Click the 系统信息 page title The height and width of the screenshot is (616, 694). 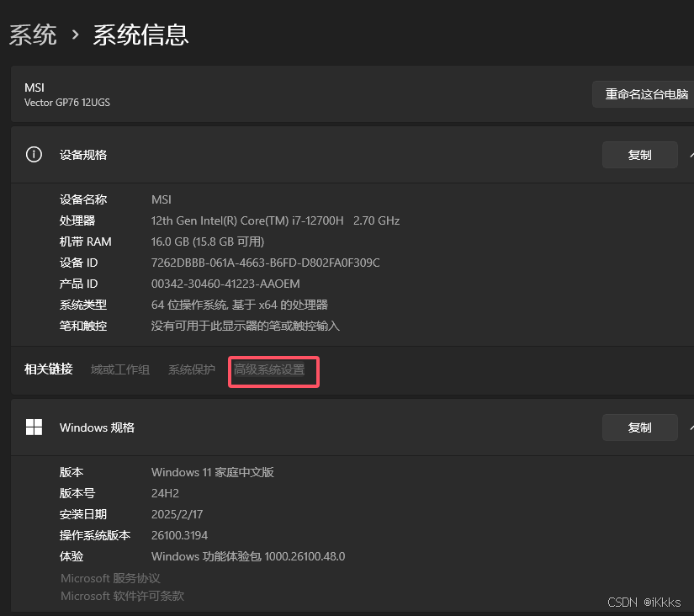tap(140, 35)
